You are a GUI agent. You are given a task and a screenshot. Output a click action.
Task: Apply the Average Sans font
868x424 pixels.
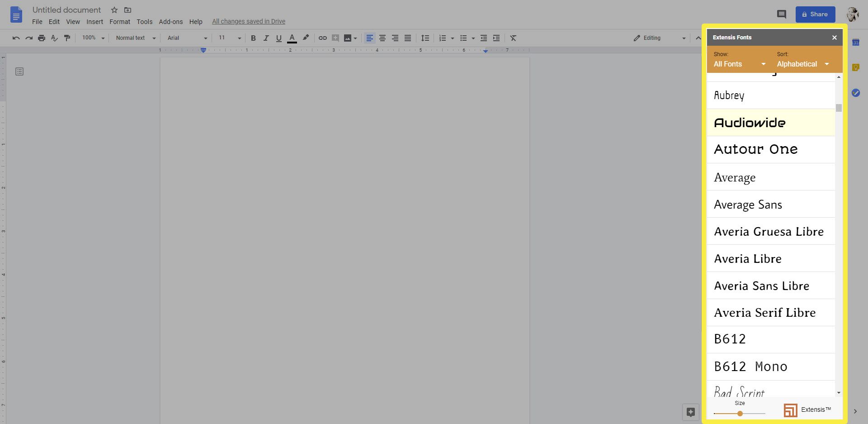click(771, 204)
